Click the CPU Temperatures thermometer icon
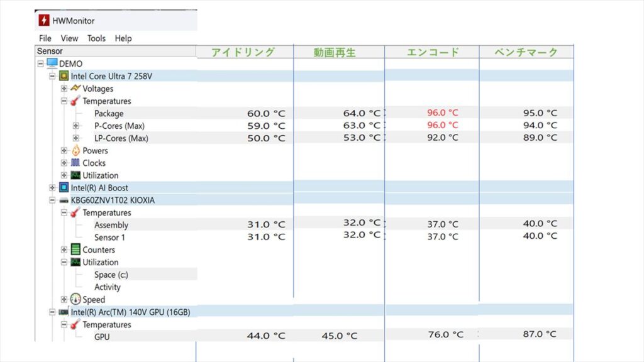Viewport: 644px width, 362px height. (75, 101)
